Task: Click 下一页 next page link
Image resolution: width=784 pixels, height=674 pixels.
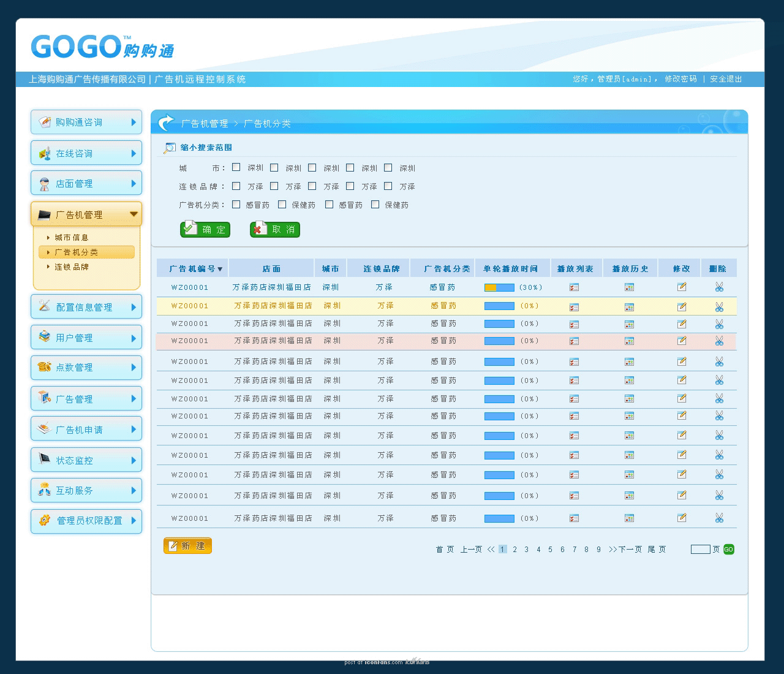Action: point(630,550)
